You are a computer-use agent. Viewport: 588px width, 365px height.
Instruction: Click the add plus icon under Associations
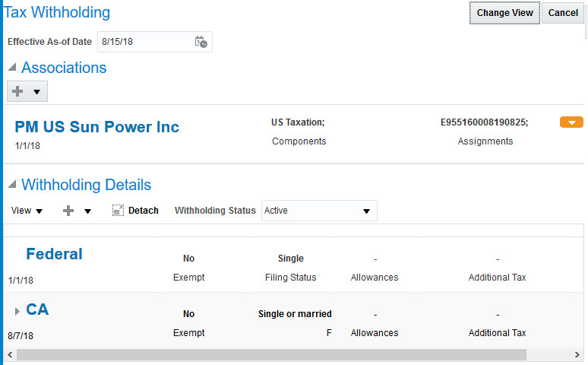click(18, 91)
